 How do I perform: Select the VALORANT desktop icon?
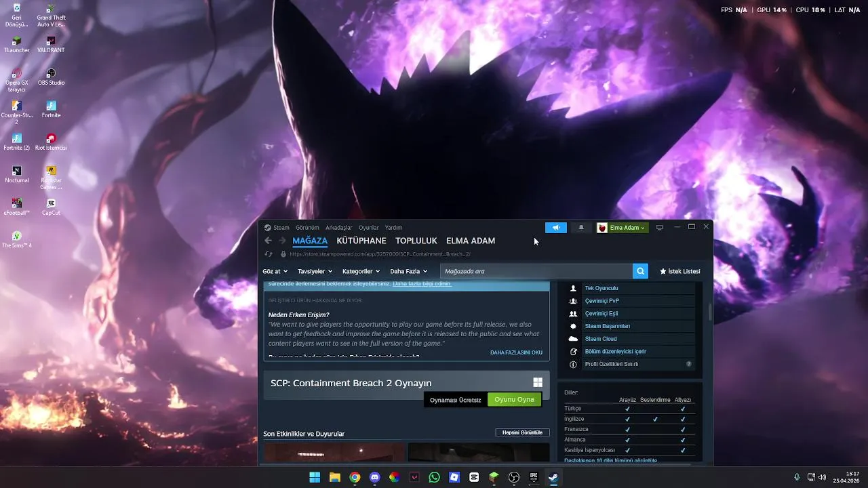[x=51, y=45]
